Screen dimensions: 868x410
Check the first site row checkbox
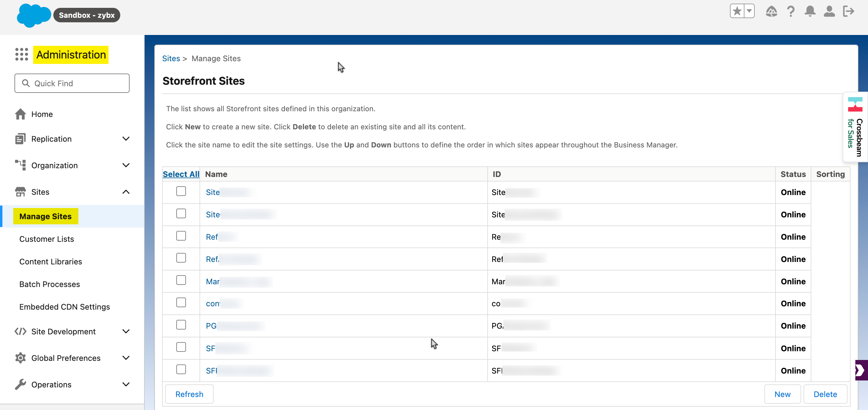coord(181,191)
